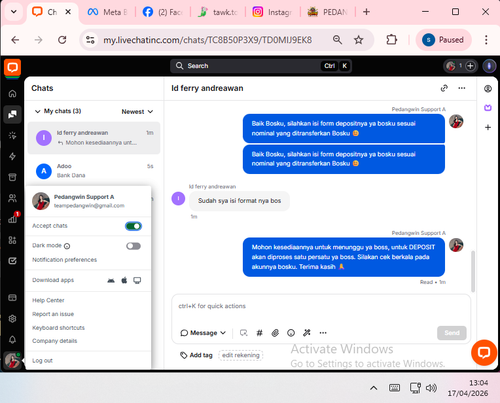This screenshot has height=403, width=500.
Task: Click the chat link icon in header
Action: [x=444, y=88]
